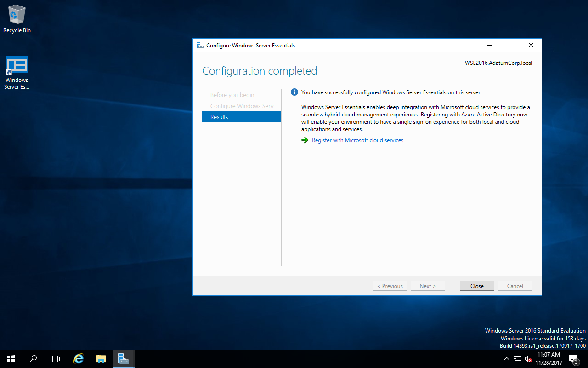The image size is (588, 368).
Task: Click the Configuration completed heading
Action: pos(260,71)
